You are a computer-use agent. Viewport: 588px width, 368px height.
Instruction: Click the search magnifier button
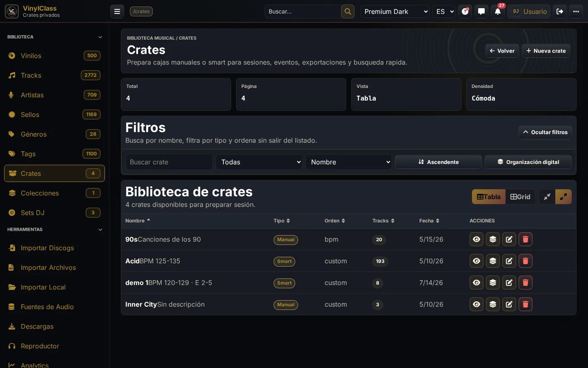pyautogui.click(x=348, y=11)
